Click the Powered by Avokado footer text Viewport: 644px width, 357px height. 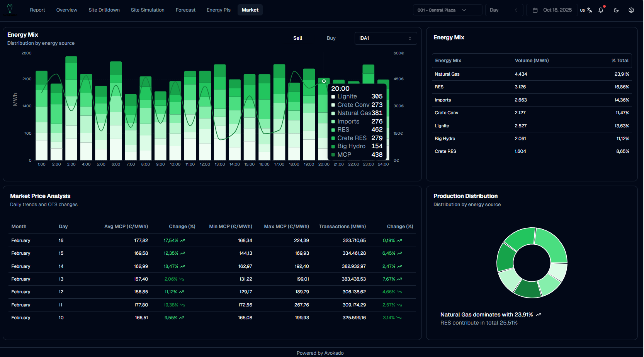pos(320,353)
